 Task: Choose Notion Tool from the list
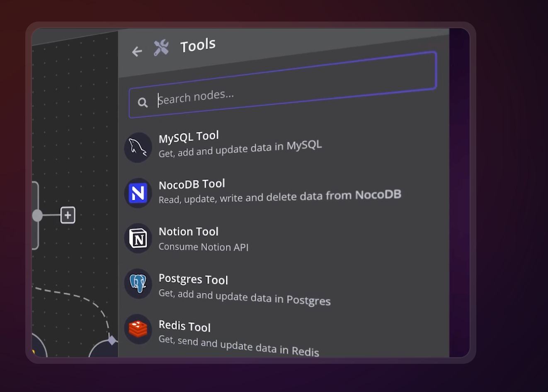click(x=189, y=232)
